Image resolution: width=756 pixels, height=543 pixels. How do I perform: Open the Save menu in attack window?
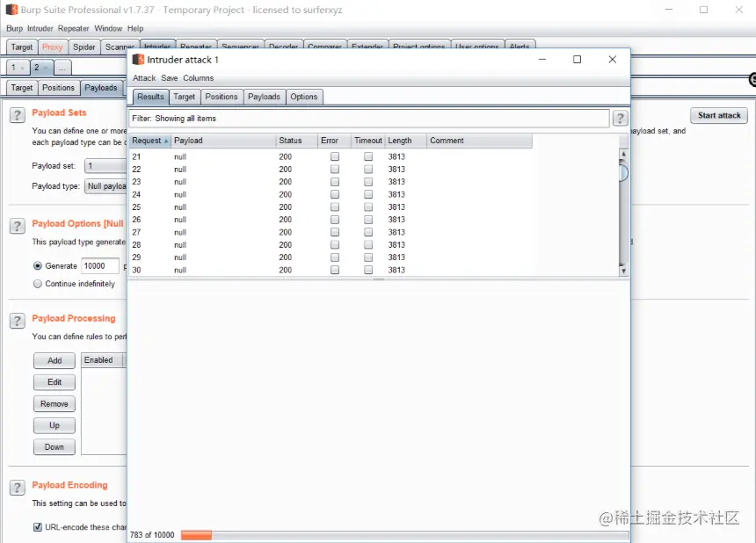pos(170,78)
